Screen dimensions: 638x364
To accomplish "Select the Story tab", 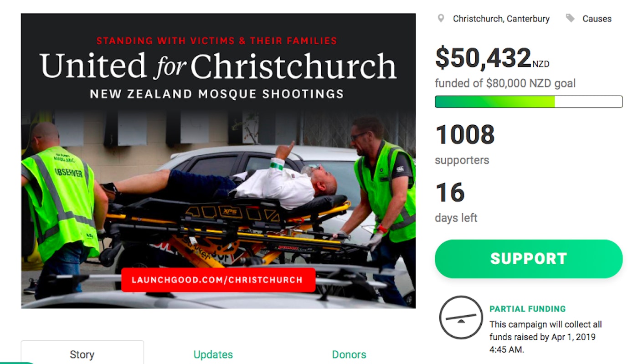I will (82, 354).
